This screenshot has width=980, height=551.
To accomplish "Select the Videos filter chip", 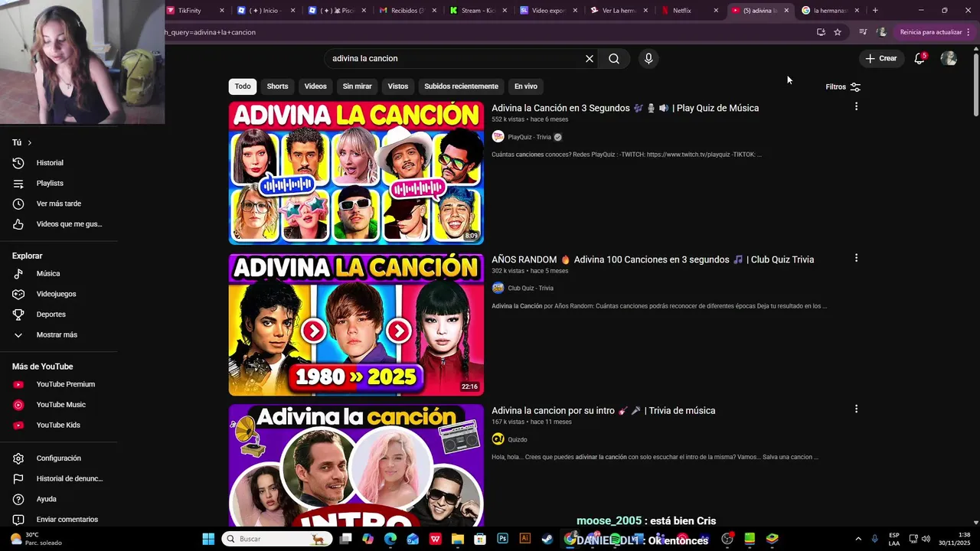I will [315, 86].
